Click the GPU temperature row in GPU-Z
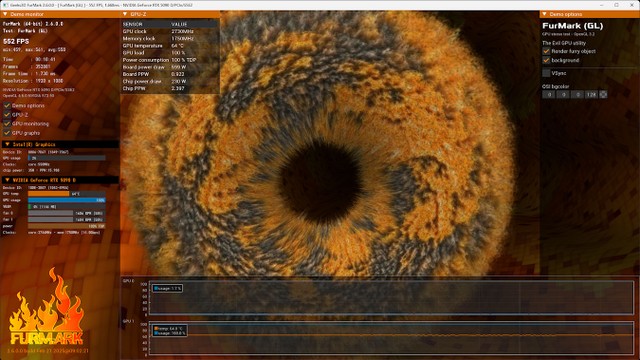 tap(170, 46)
